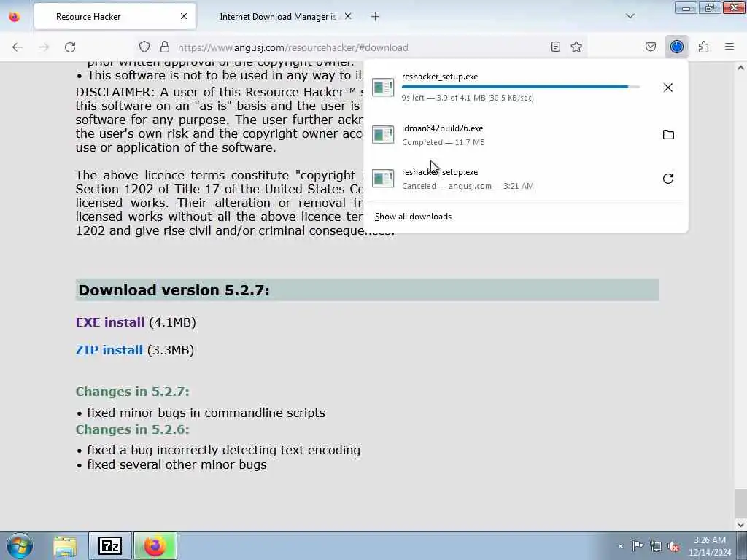Switch to Firefox in the taskbar
This screenshot has height=560, width=747.
coord(155,545)
